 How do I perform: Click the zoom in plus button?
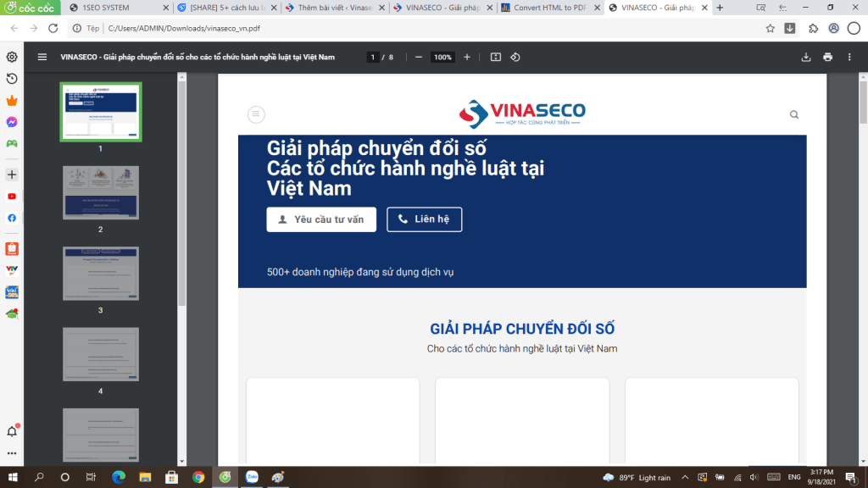pyautogui.click(x=467, y=57)
